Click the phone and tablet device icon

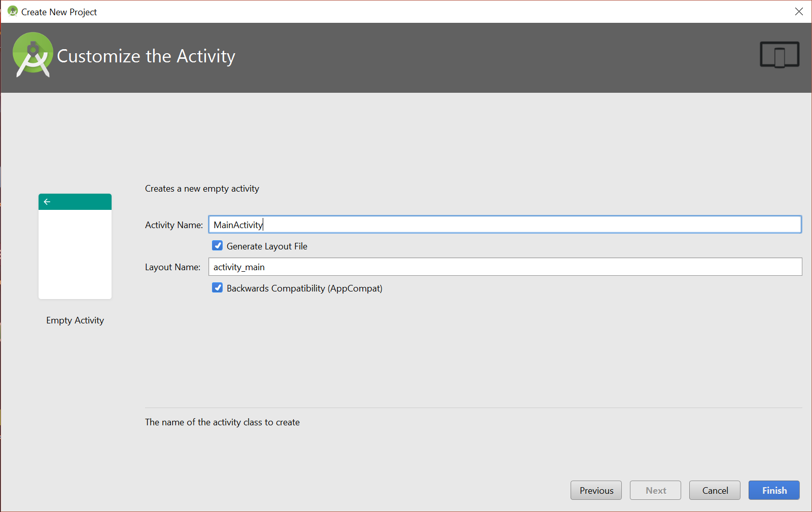[x=780, y=55]
